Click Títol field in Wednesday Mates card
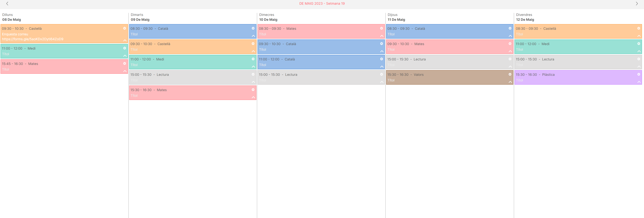Image resolution: width=644 pixels, height=218 pixels. click(x=263, y=34)
